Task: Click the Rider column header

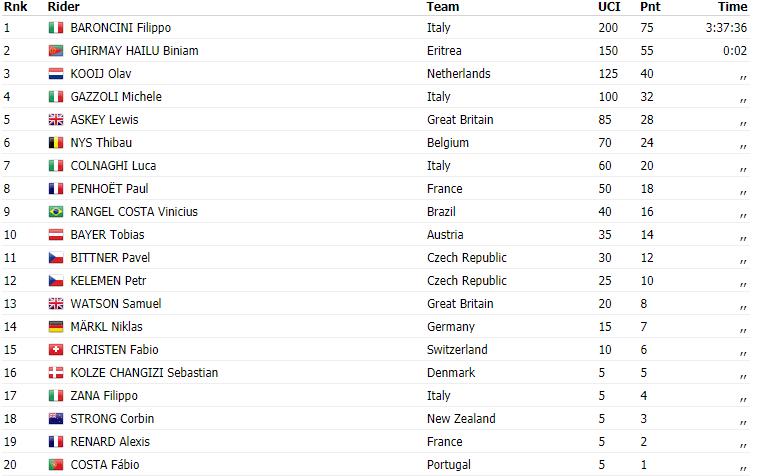Action: point(64,7)
